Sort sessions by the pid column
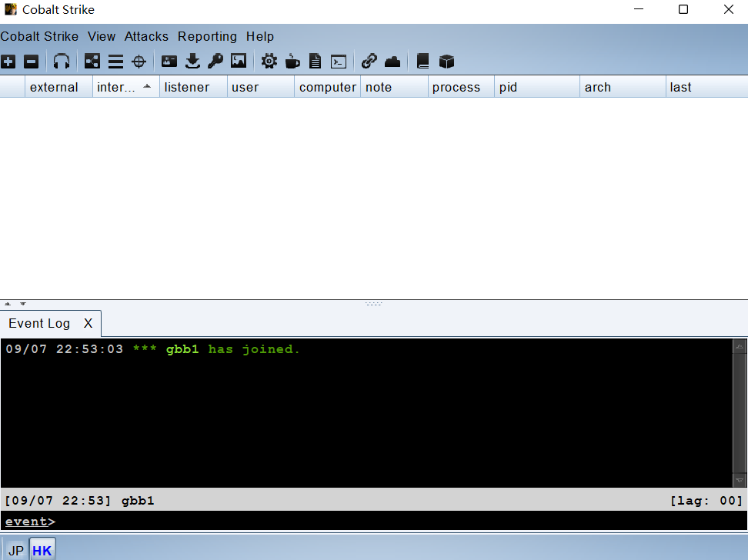The image size is (748, 560). [537, 87]
